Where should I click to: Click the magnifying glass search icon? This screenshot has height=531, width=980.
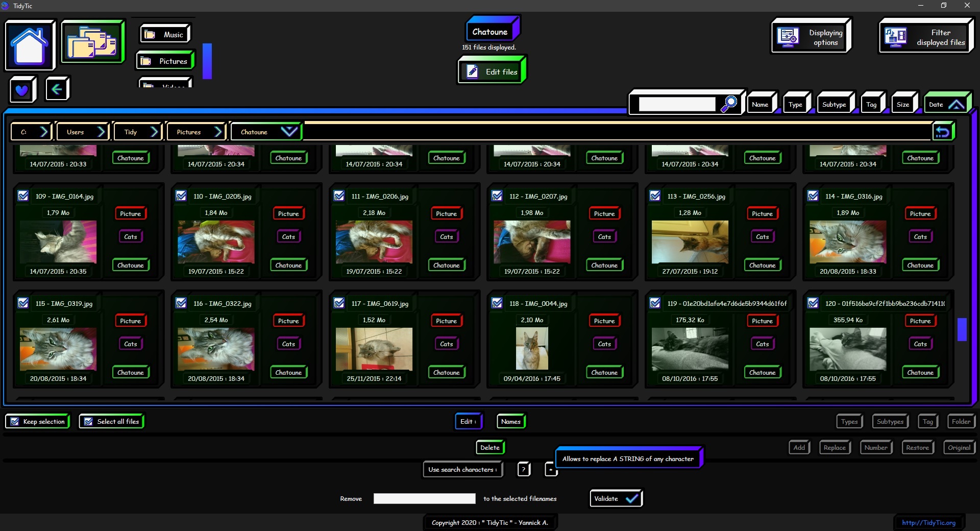tap(728, 104)
